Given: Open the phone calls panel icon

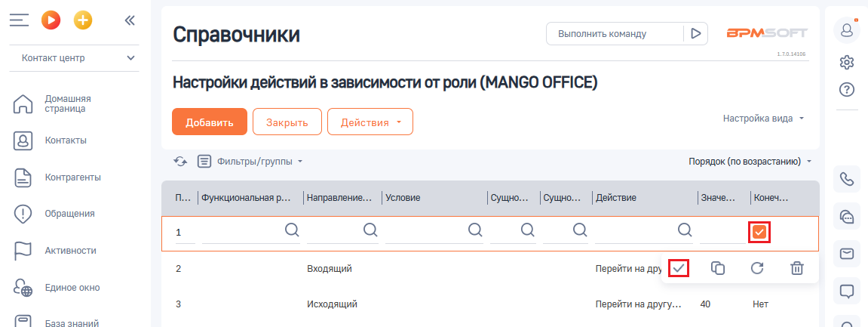Looking at the screenshot, I should (846, 179).
